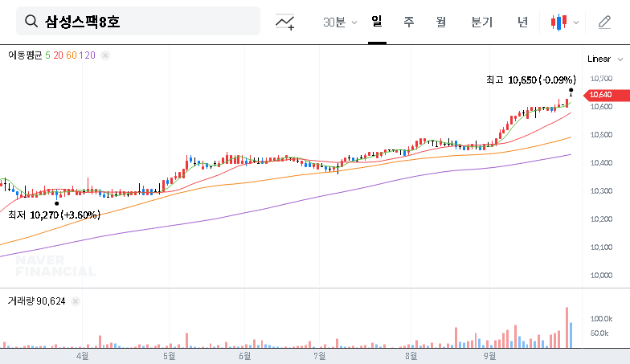This screenshot has height=364, width=630.
Task: Open the 삼성스팩8호 stock search field
Action: click(138, 21)
